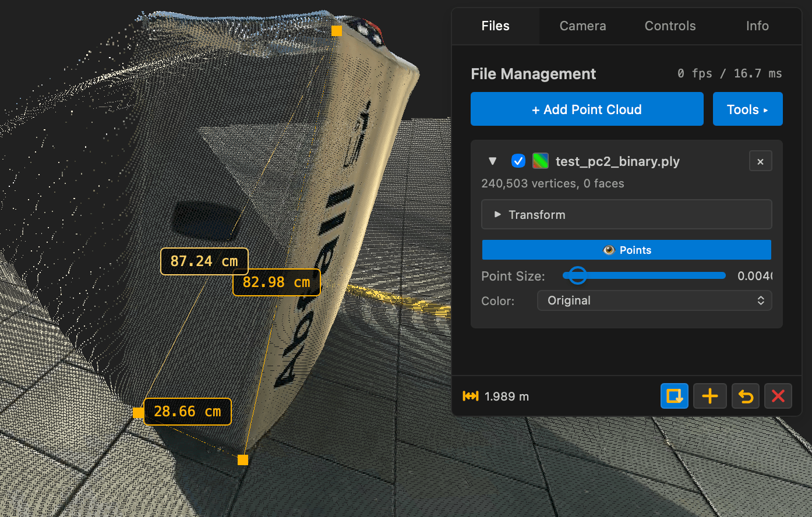The image size is (812, 517).
Task: Collapse the test_pc2_binary.ply file entry
Action: (493, 161)
